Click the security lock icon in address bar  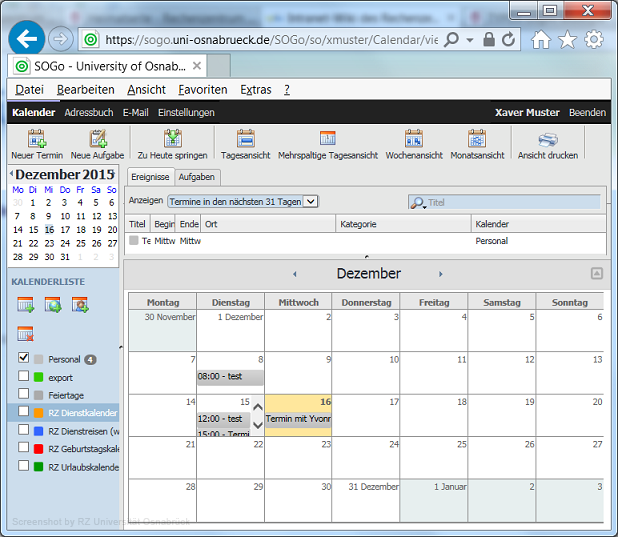[489, 39]
